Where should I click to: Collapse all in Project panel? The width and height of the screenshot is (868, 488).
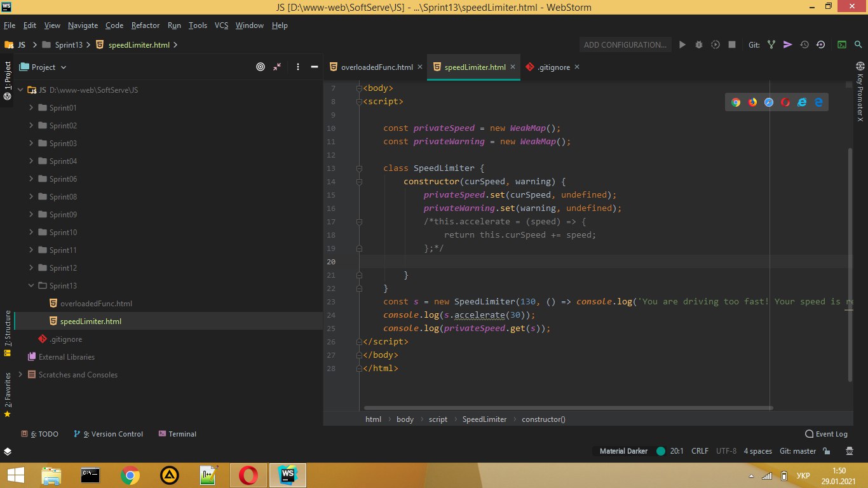coord(277,67)
